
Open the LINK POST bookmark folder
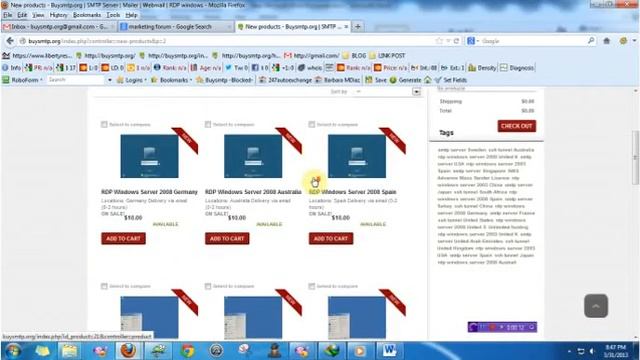point(387,56)
